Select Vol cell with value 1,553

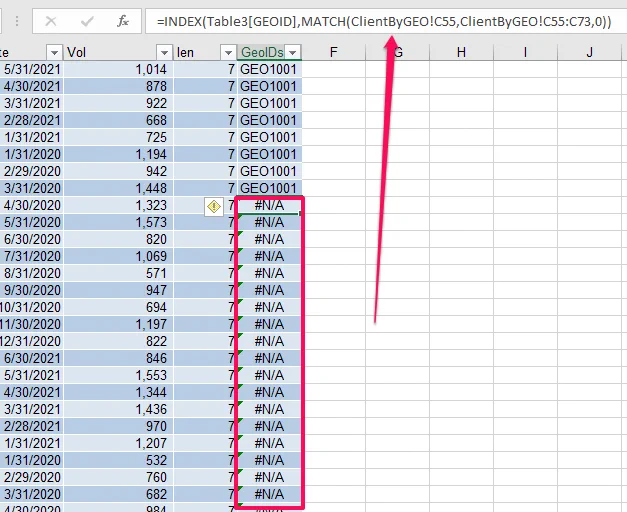[x=118, y=376]
